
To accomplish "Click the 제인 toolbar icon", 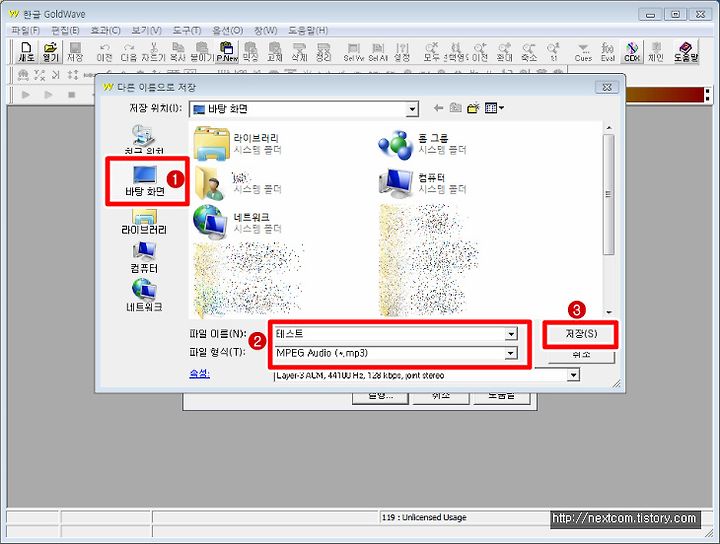I will click(x=656, y=51).
